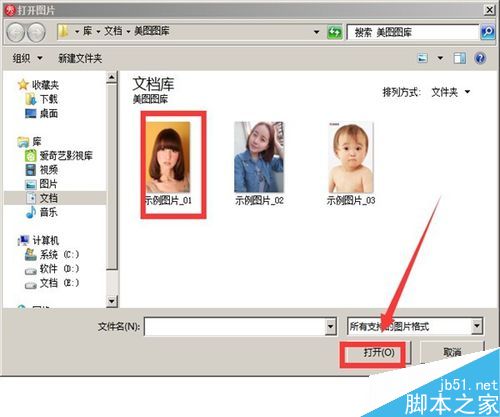Open help with the question mark icon
Screen dimensions: 500x417
click(480, 59)
